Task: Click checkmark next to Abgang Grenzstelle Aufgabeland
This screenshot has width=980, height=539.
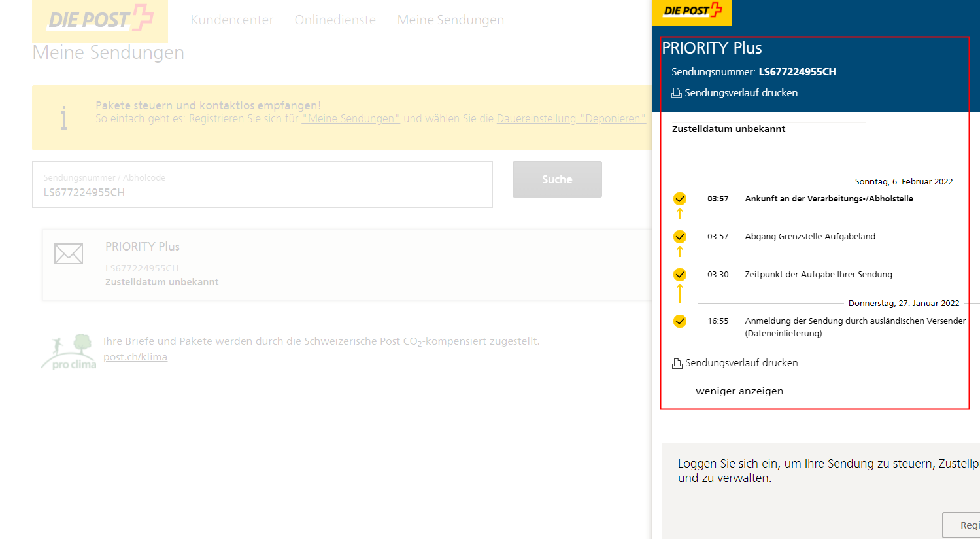Action: coord(680,237)
